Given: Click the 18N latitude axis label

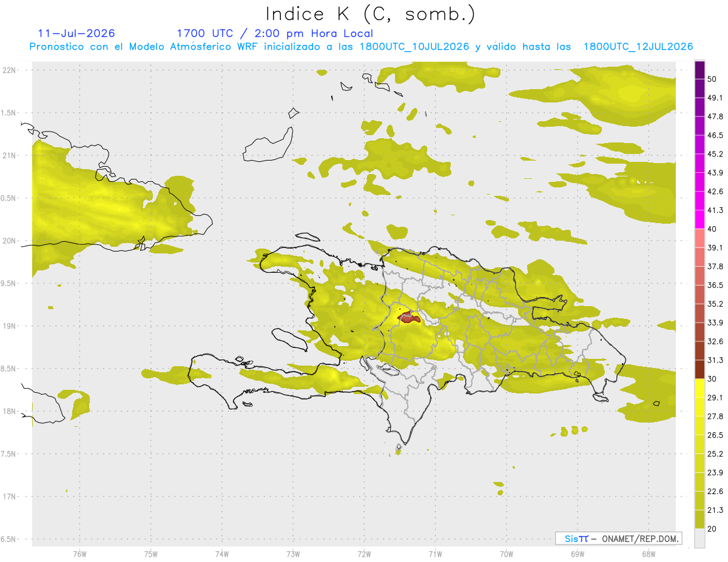Looking at the screenshot, I should [10, 411].
